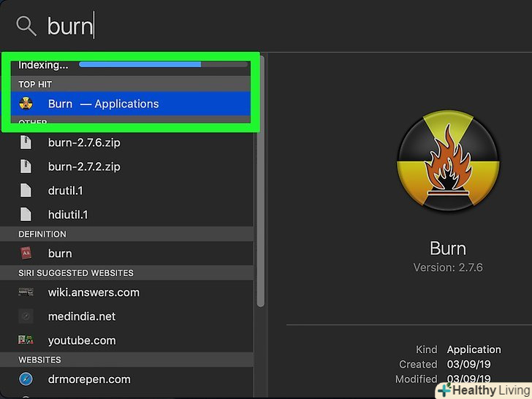
Task: Select the hdiutil.1 document result
Action: coord(126,215)
